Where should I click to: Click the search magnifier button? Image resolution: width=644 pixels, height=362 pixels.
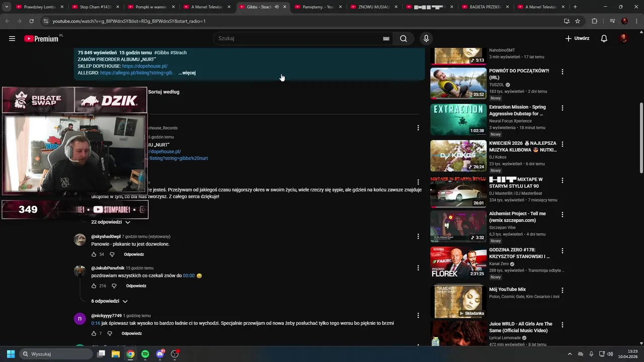(x=404, y=39)
